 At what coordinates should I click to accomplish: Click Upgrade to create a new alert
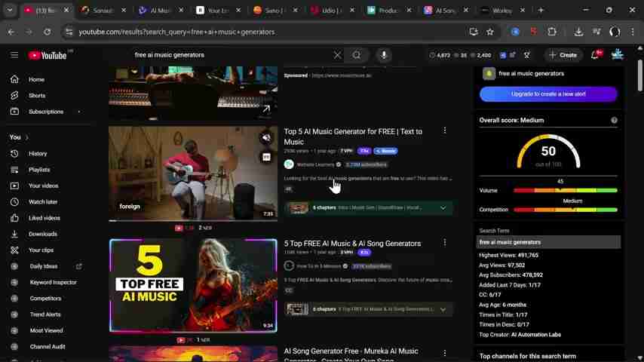[548, 94]
